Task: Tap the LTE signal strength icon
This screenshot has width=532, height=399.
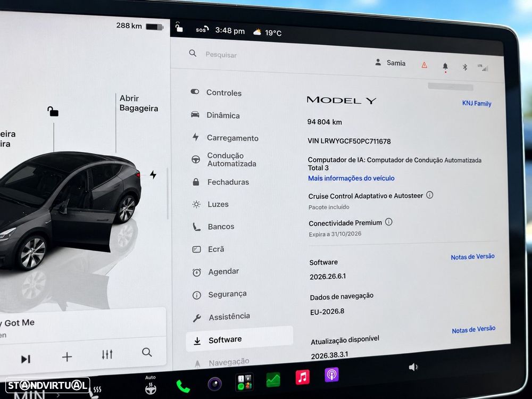Action: (483, 68)
